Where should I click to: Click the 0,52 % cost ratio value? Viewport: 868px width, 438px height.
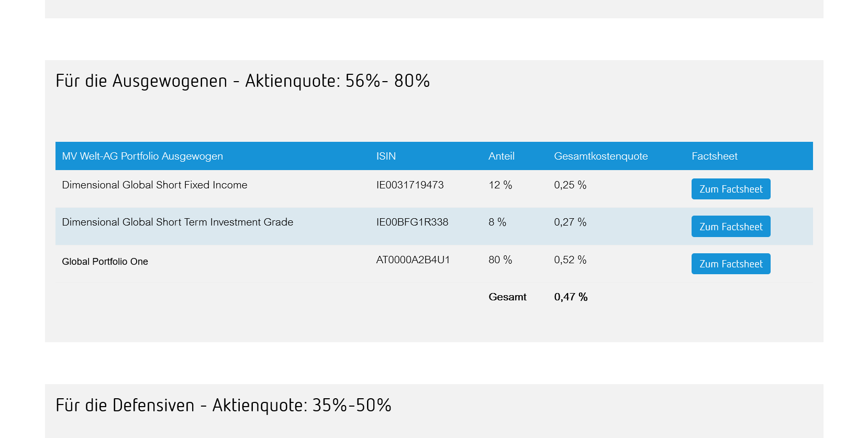[570, 260]
